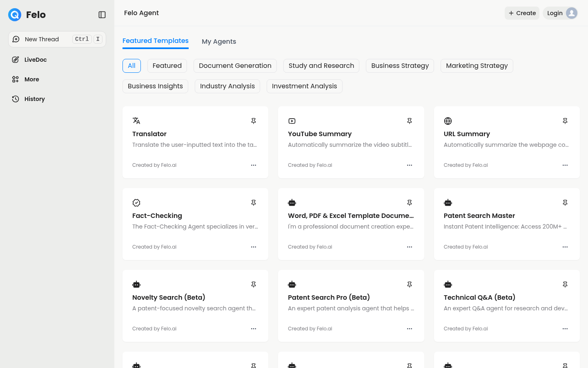588x368 pixels.
Task: Pin the Translator template
Action: (254, 121)
